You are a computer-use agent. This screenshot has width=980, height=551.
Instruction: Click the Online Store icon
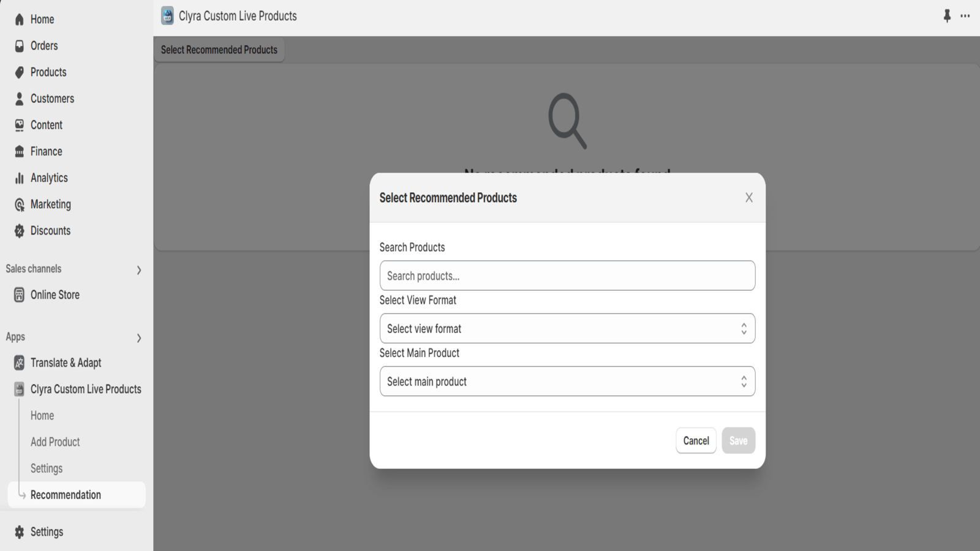19,294
